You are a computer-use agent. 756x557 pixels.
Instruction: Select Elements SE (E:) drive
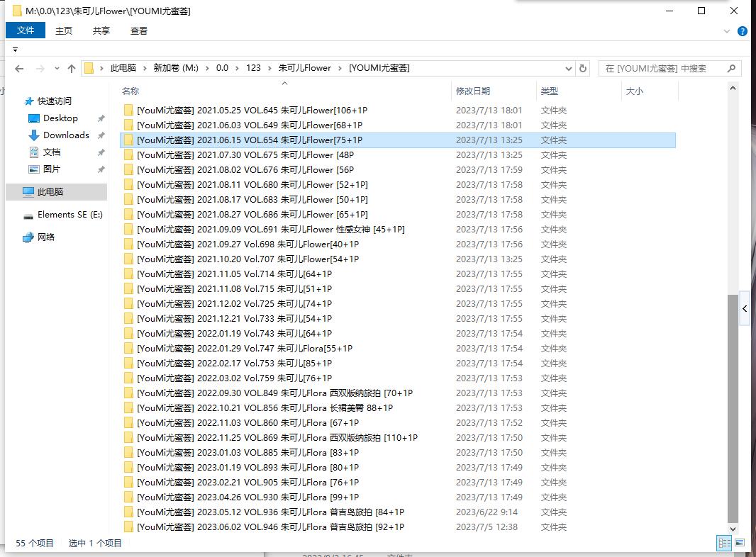70,215
